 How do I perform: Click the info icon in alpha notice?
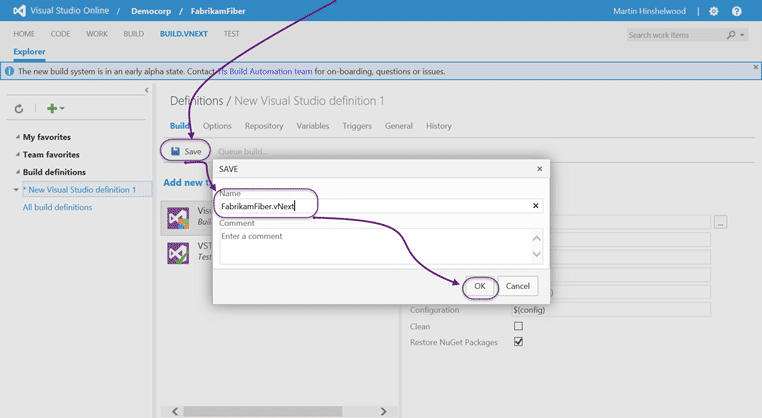point(9,71)
